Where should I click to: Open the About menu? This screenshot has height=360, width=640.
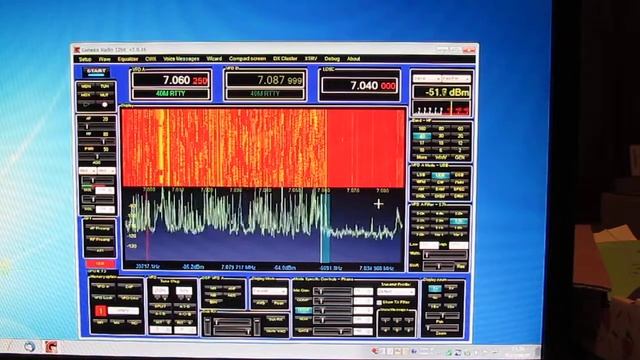(x=353, y=59)
